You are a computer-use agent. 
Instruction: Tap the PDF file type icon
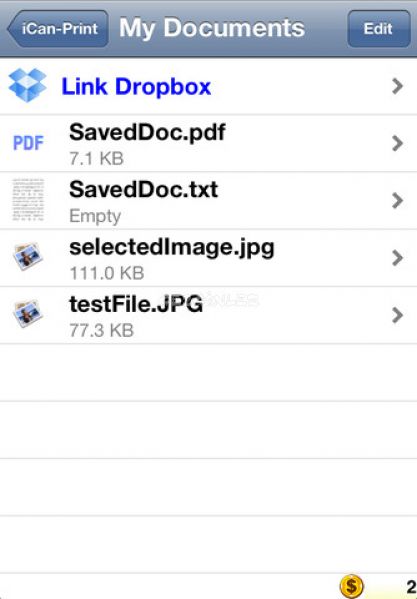click(28, 143)
